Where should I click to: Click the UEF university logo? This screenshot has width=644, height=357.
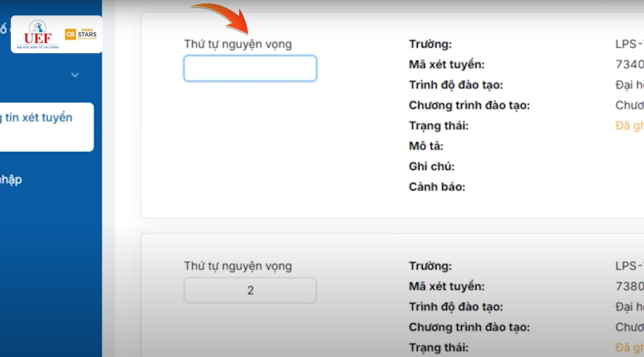[x=38, y=34]
